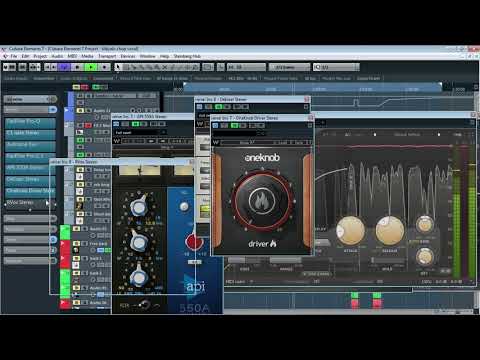Screen dimensions: 480x360
Task: Toggle the green global Read button above track list
Action: pyautogui.click(x=96, y=87)
